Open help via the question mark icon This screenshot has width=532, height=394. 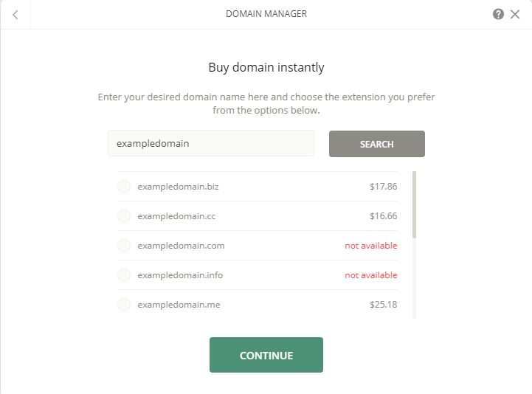point(498,14)
